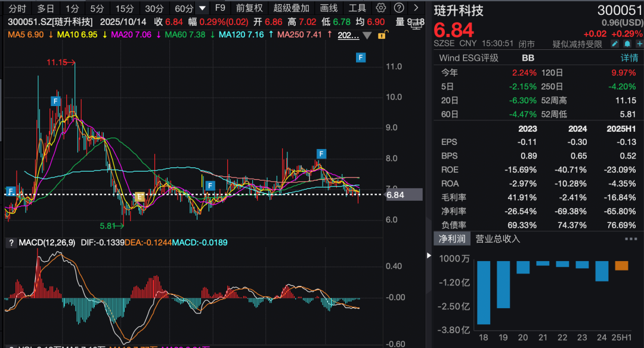Open dropdown arrow next to 60分
The height and width of the screenshot is (348, 644).
pyautogui.click(x=203, y=8)
